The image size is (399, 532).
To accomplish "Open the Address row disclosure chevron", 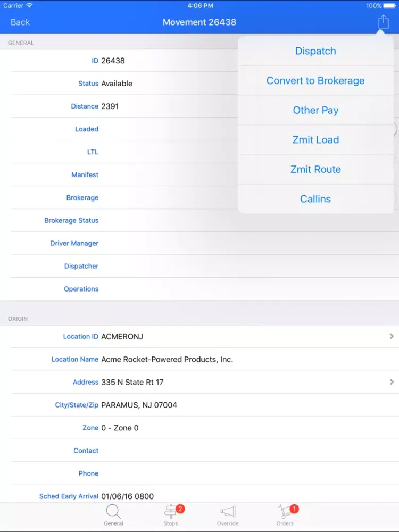I will click(x=392, y=382).
